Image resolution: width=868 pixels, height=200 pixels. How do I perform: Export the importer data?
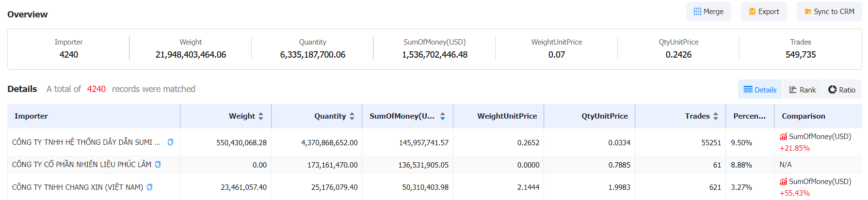(763, 12)
